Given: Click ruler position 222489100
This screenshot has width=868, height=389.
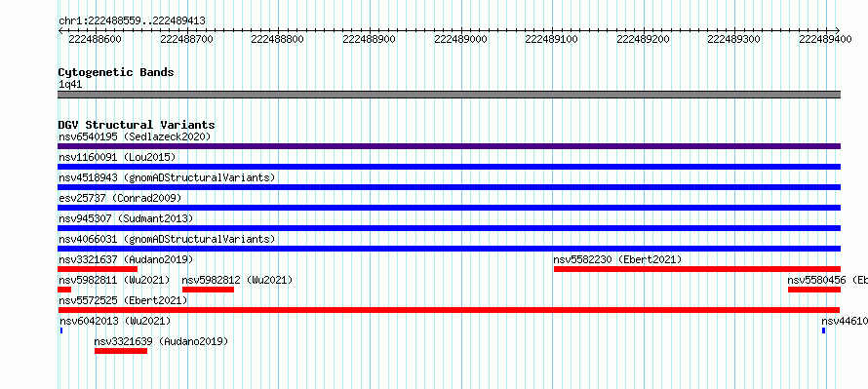Looking at the screenshot, I should point(551,39).
